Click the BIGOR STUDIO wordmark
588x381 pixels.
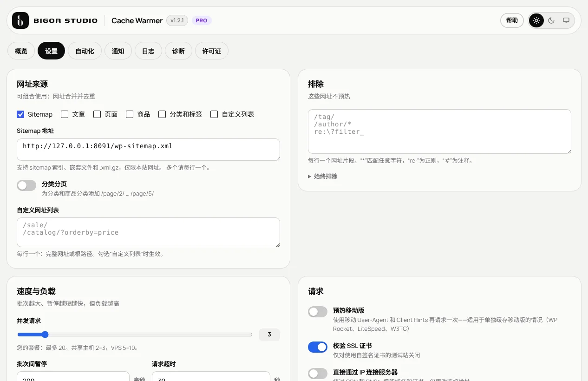click(65, 20)
